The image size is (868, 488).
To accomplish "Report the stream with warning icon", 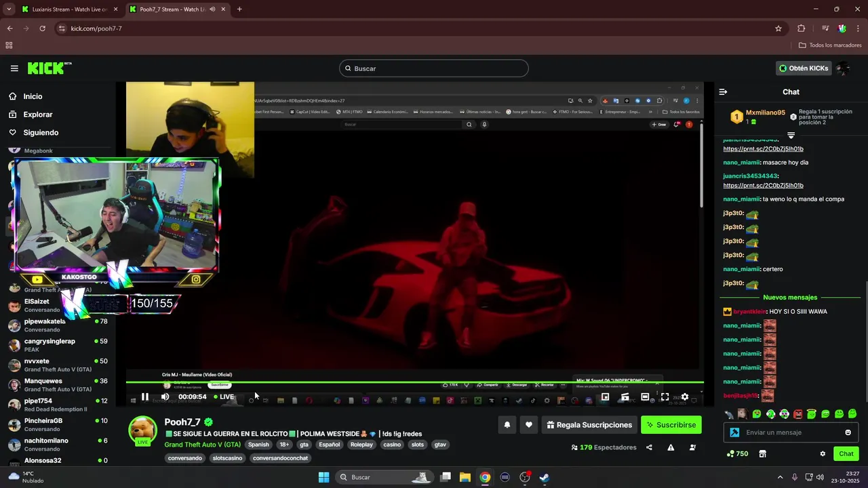I will pyautogui.click(x=671, y=447).
